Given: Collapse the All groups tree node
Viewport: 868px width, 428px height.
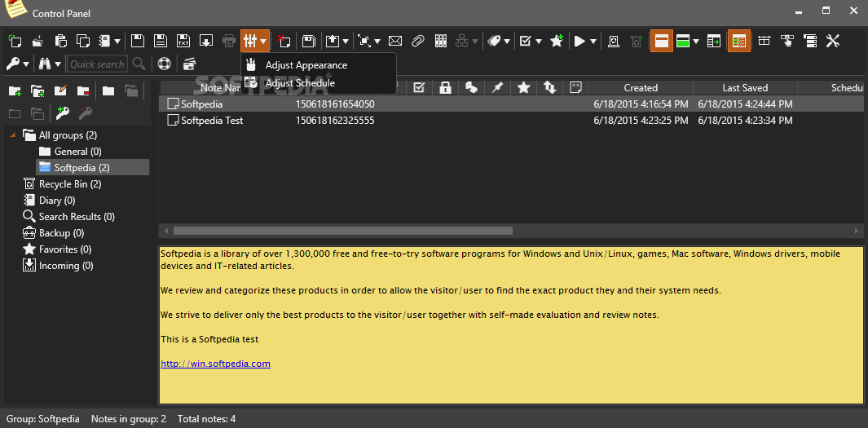Looking at the screenshot, I should (x=13, y=135).
